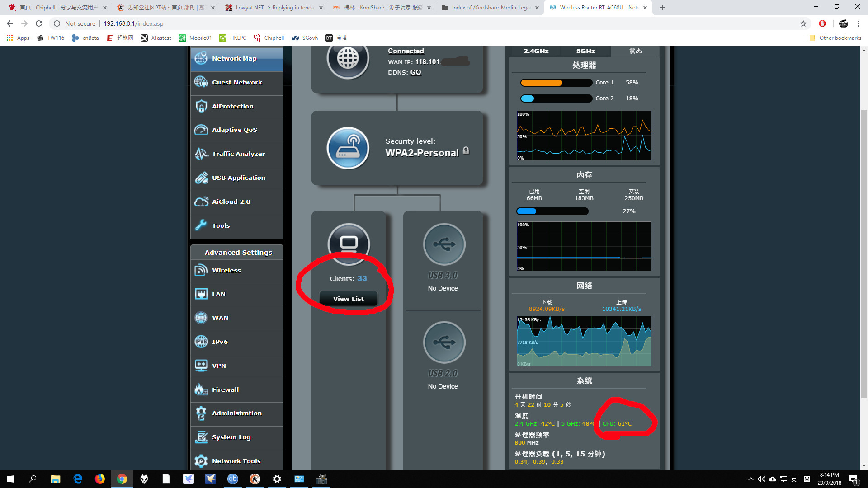Click the USB 3.0 port icon

click(x=444, y=244)
